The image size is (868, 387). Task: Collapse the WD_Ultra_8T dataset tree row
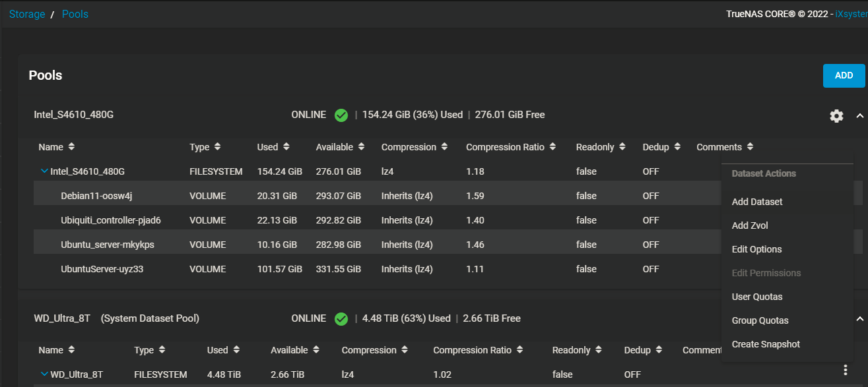44,374
